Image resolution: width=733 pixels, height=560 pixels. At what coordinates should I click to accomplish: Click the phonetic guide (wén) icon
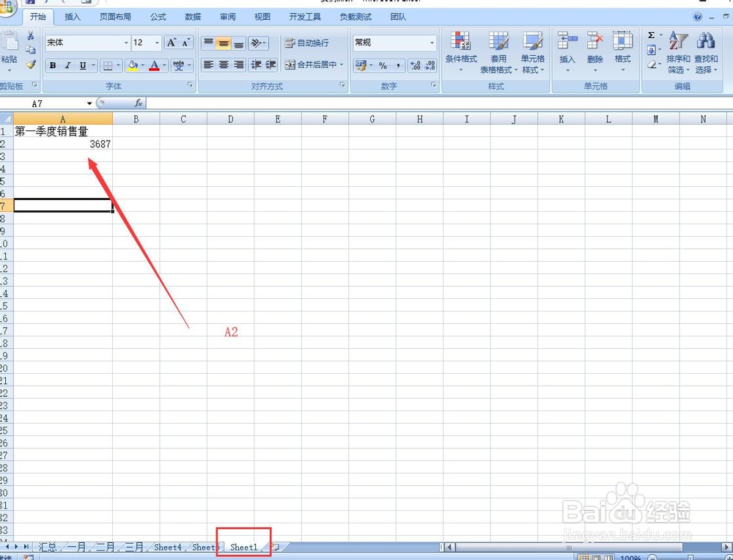point(179,65)
